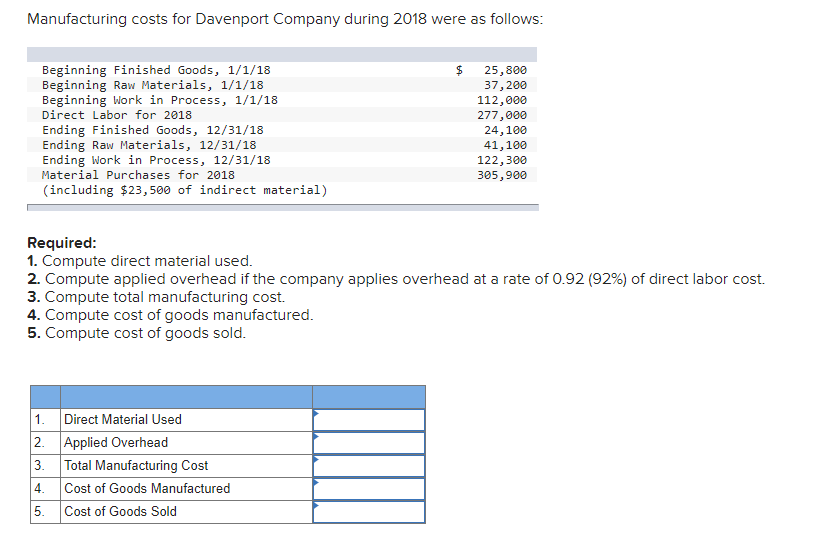Select the 'Direct Material Used' row label
The height and width of the screenshot is (547, 814).
click(x=123, y=419)
